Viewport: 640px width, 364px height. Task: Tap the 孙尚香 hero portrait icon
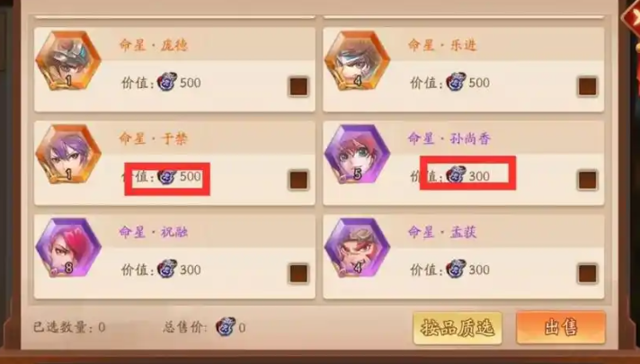[x=357, y=155]
